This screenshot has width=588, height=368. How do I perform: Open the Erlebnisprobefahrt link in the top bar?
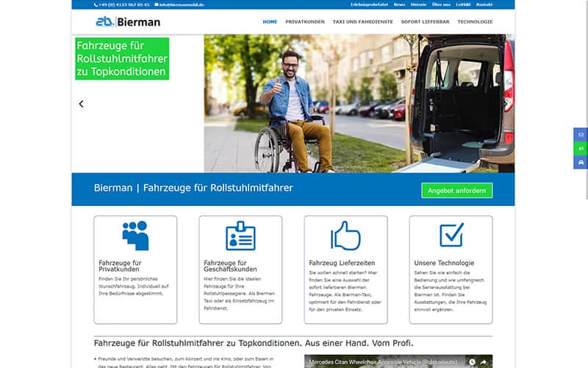369,4
